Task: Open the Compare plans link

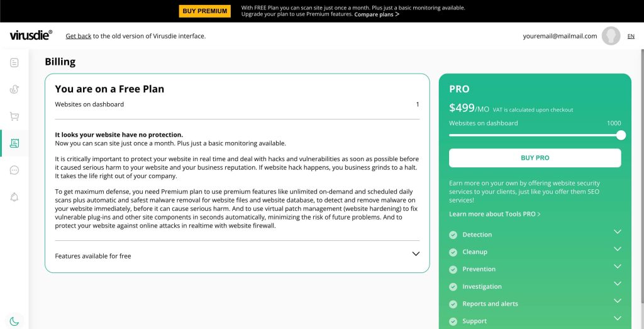Action: point(377,14)
